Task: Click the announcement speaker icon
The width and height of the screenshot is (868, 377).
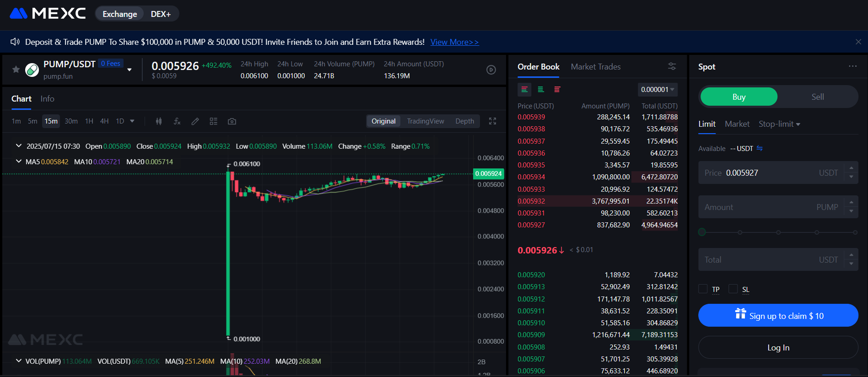Action: click(15, 42)
